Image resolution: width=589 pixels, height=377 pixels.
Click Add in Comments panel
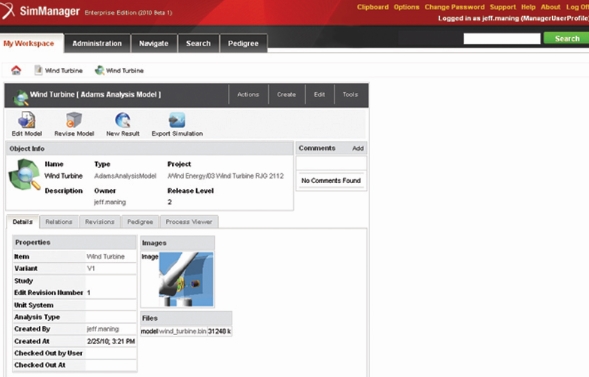(358, 148)
